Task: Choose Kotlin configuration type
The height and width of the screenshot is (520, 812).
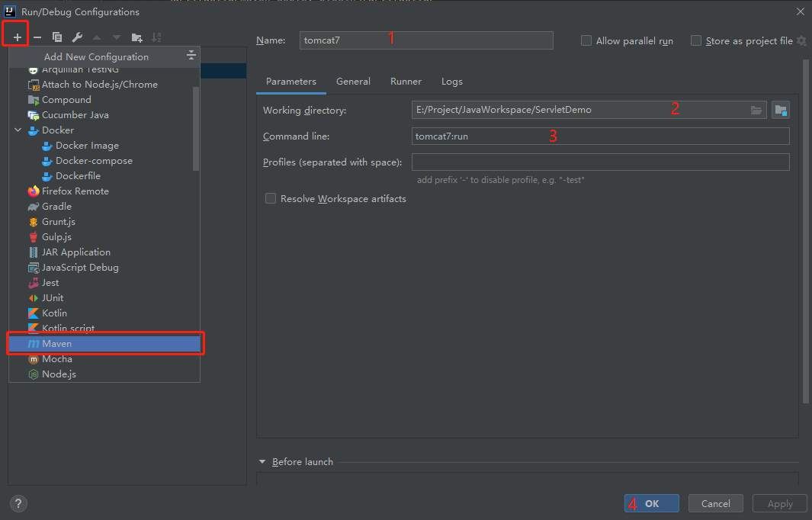Action: (x=104, y=313)
